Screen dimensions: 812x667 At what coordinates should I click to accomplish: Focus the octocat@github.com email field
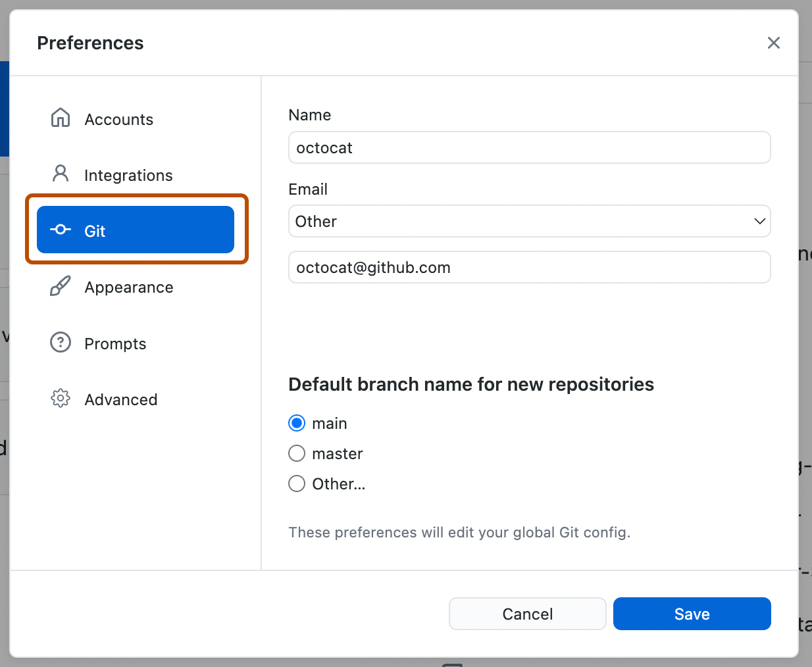(530, 267)
